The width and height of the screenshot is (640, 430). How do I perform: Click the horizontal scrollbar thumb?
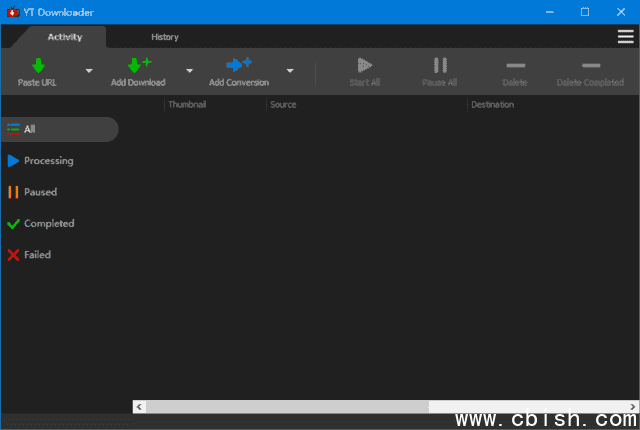(287, 407)
